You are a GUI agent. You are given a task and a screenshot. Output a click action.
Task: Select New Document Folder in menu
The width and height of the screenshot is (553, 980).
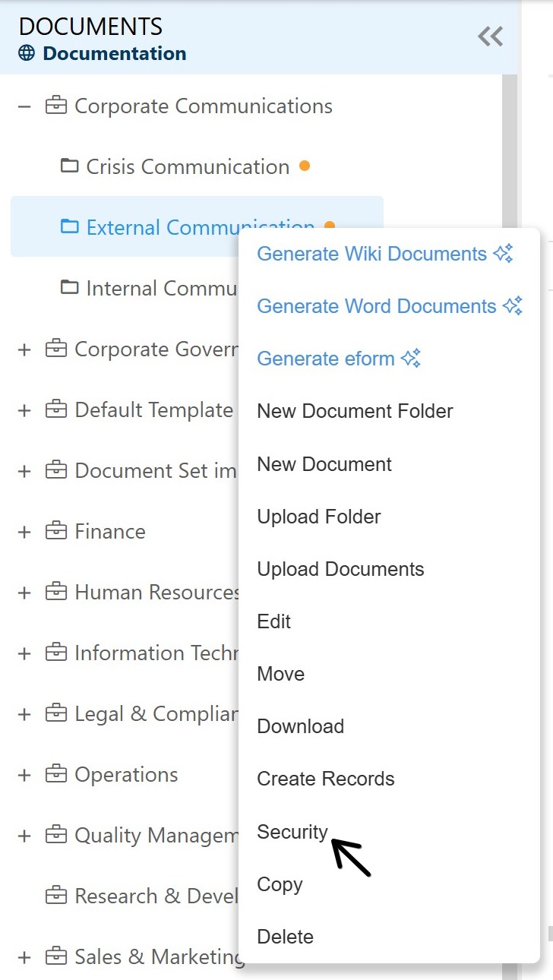click(x=355, y=411)
